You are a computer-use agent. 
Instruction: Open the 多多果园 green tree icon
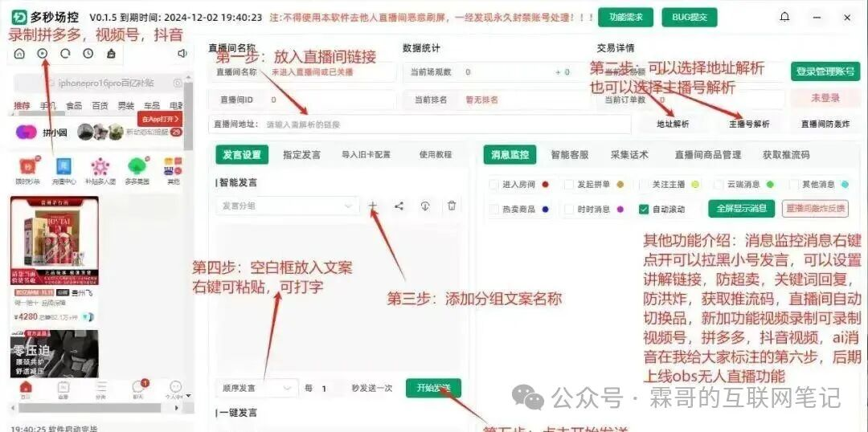(x=136, y=166)
